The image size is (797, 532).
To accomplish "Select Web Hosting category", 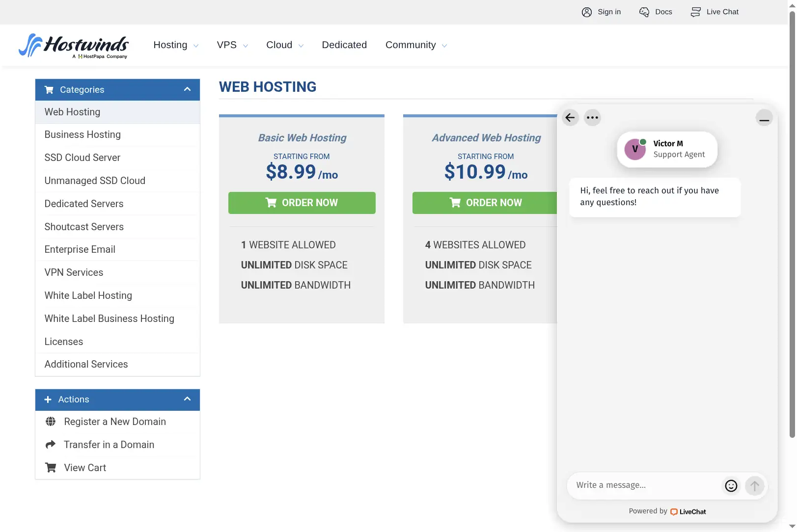I will [117, 112].
